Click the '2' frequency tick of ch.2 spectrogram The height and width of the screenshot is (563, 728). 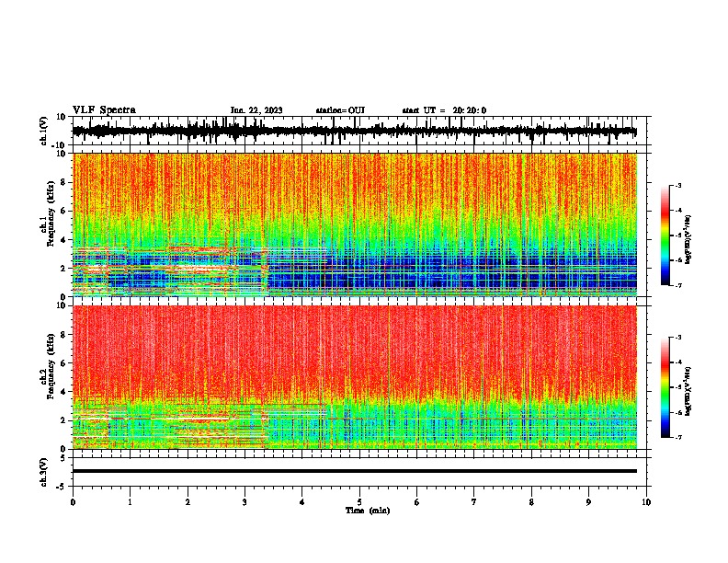click(63, 420)
